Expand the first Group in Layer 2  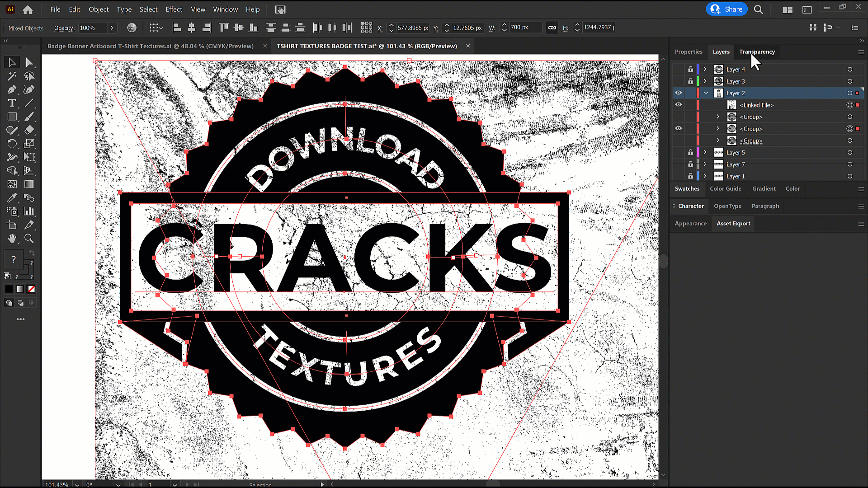coord(718,117)
